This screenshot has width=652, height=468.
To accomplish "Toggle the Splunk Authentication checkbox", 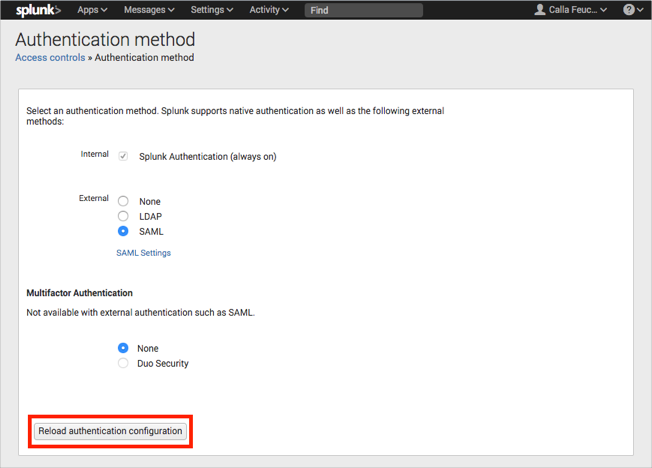I will tap(123, 157).
